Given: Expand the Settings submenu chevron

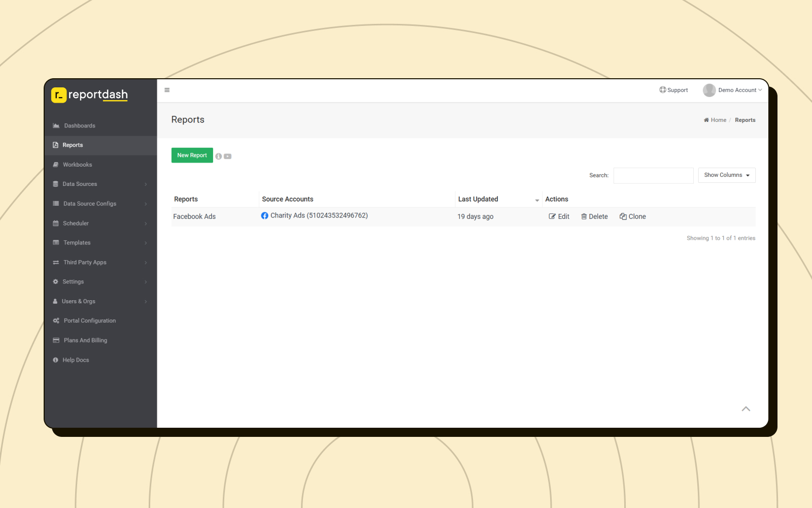Looking at the screenshot, I should [x=146, y=282].
